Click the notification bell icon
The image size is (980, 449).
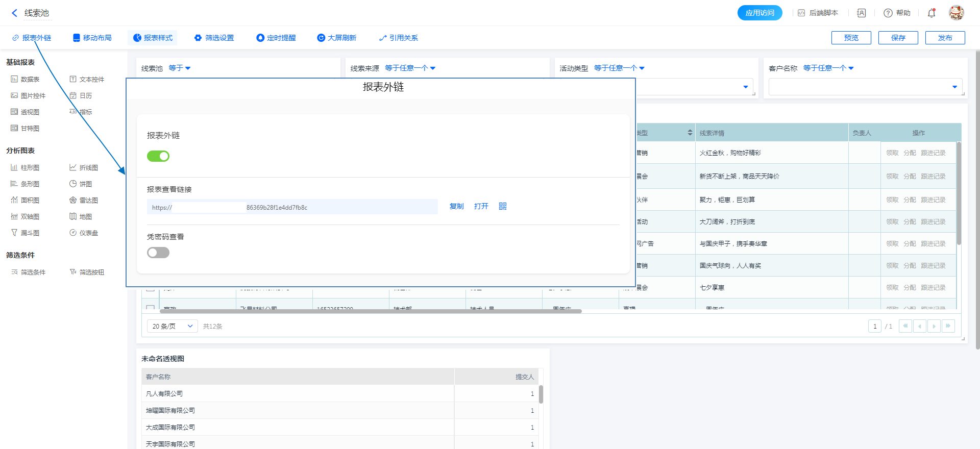pos(932,13)
